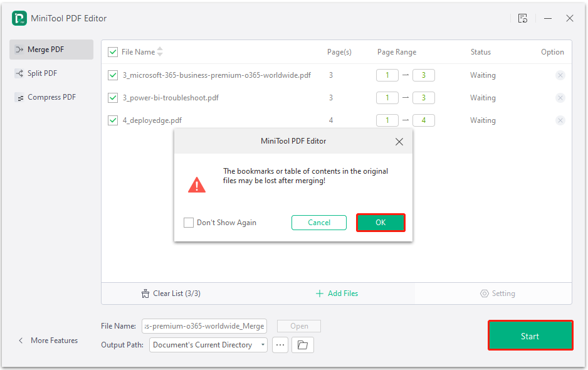Uncheck the 3_power-bi-troubleshoot.pdf checkbox
The image size is (588, 370).
113,98
